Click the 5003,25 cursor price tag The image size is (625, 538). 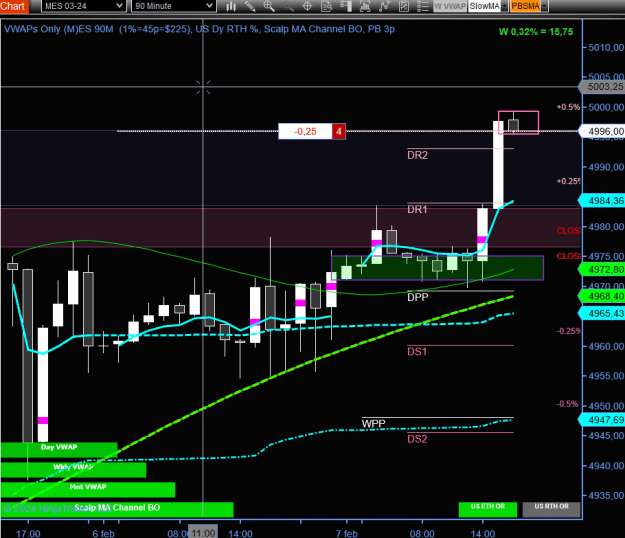602,86
